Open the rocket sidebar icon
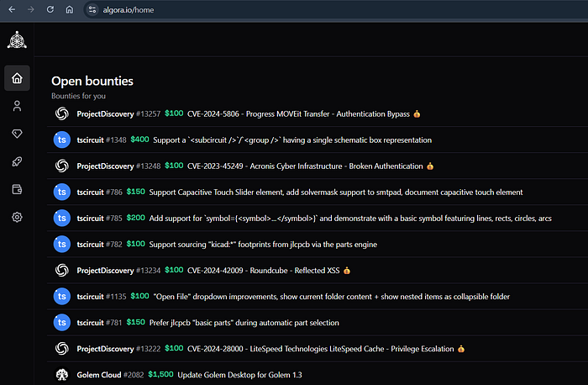Image resolution: width=588 pixels, height=385 pixels. (x=17, y=161)
